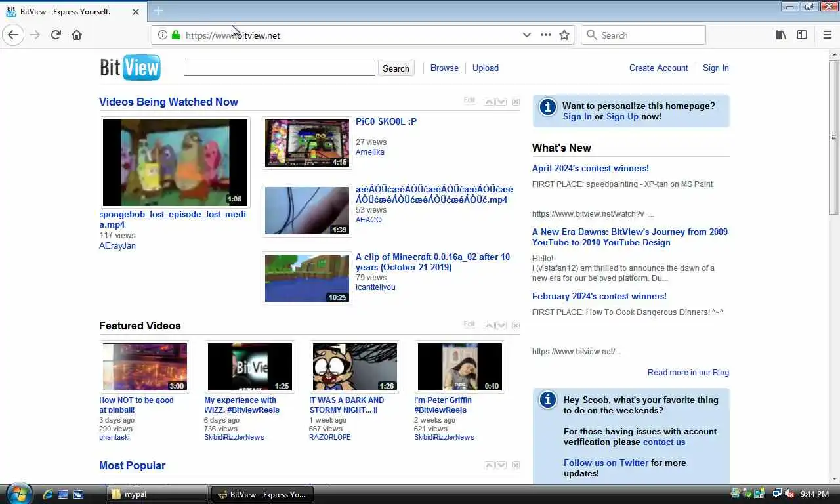The width and height of the screenshot is (840, 504).
Task: Open the spongebob lost episode thumbnail
Action: tap(175, 162)
